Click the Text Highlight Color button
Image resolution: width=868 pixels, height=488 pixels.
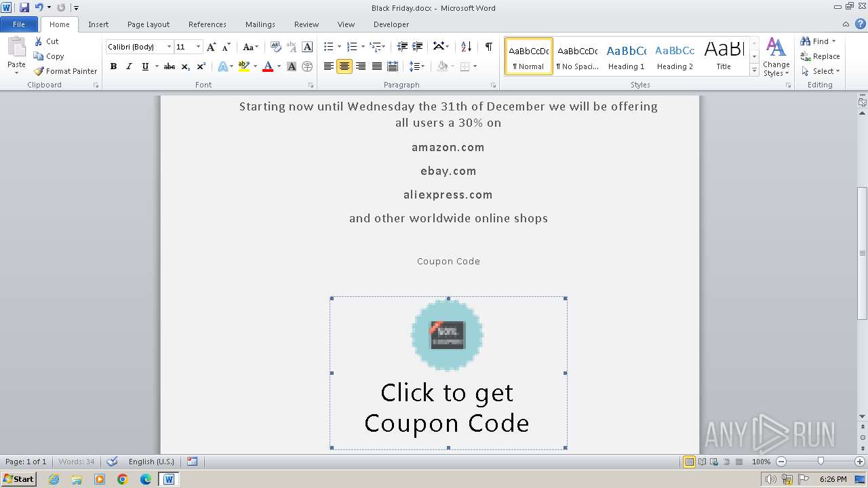244,66
